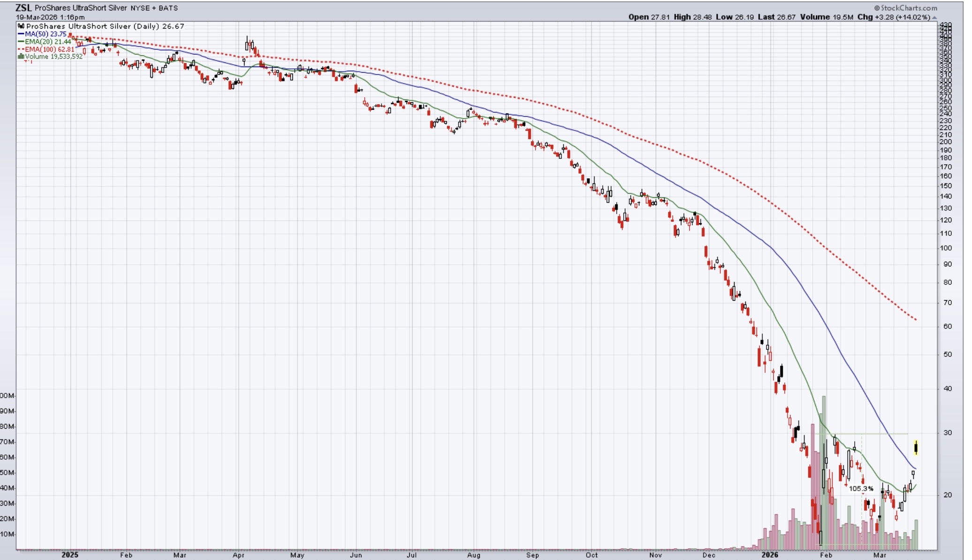The image size is (972, 560).
Task: Click the ZSL ticker symbol in the header
Action: tap(23, 8)
